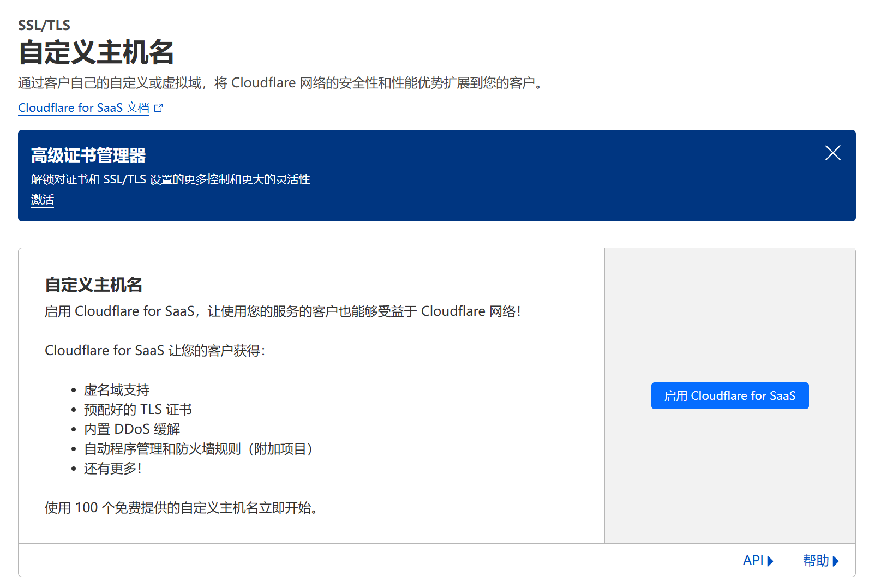Open the Cloudflare for SaaS 文档 link
This screenshot has height=588, width=869.
[83, 108]
